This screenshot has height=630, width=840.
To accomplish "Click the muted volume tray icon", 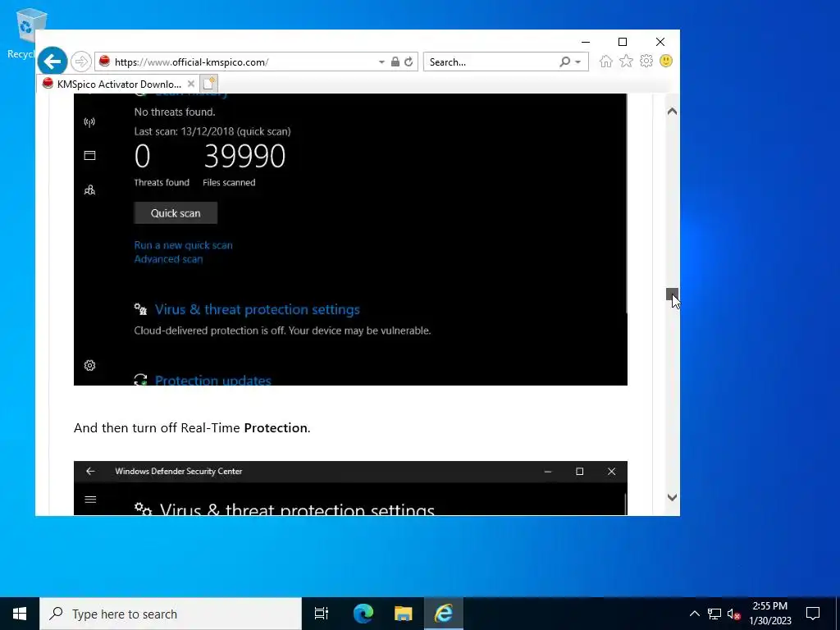I will 733,614.
